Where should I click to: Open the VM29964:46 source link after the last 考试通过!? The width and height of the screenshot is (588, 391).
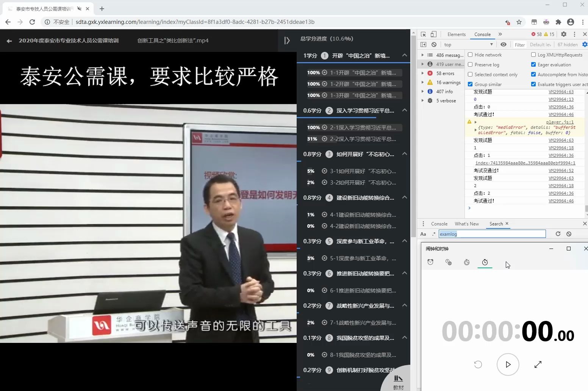click(x=561, y=201)
